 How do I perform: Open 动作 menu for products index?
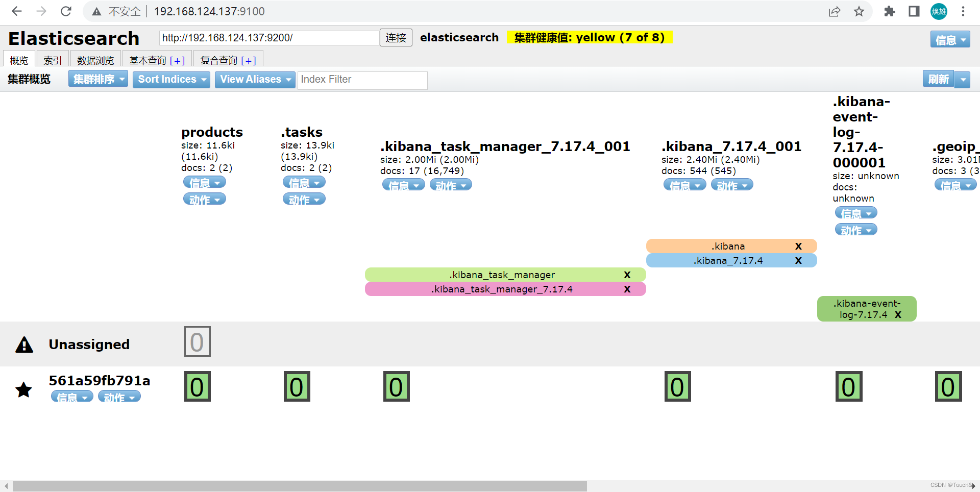point(204,199)
